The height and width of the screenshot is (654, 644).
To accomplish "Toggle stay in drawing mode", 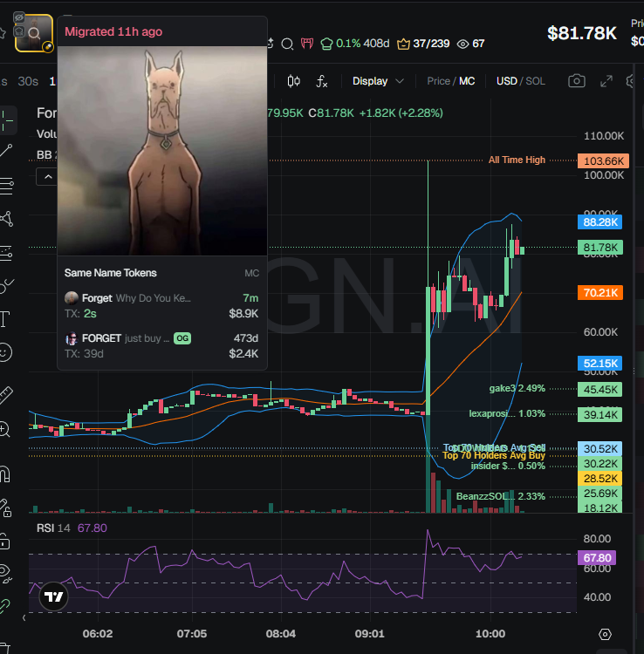I will [5, 508].
